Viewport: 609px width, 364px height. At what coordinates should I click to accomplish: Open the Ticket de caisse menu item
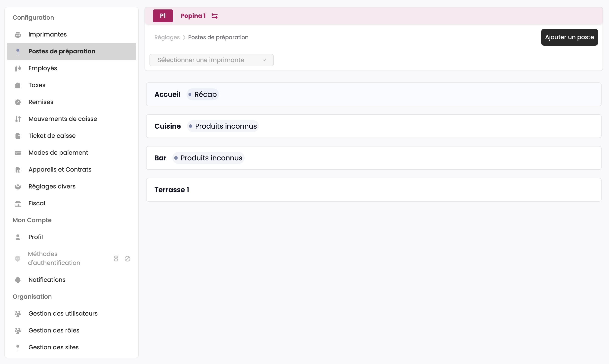click(52, 136)
